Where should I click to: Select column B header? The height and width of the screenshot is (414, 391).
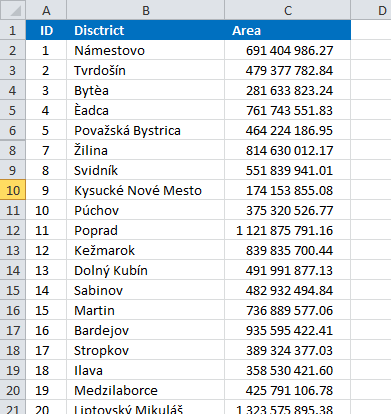click(x=146, y=10)
